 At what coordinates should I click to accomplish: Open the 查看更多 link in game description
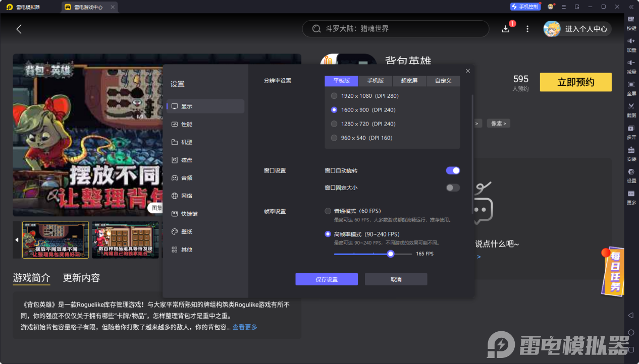click(x=244, y=327)
